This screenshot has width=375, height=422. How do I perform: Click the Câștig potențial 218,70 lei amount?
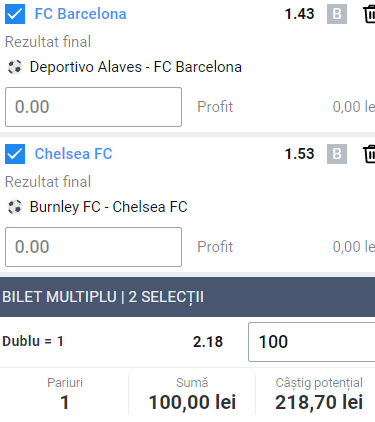click(319, 402)
